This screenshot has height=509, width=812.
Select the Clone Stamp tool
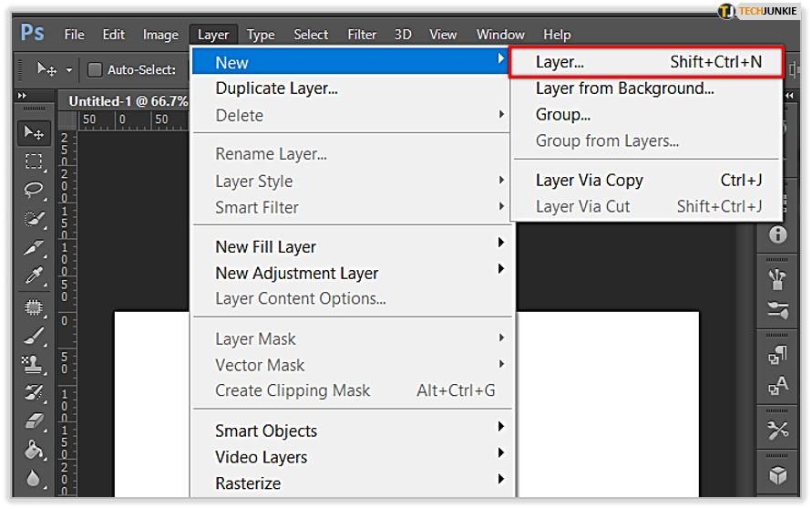[34, 364]
